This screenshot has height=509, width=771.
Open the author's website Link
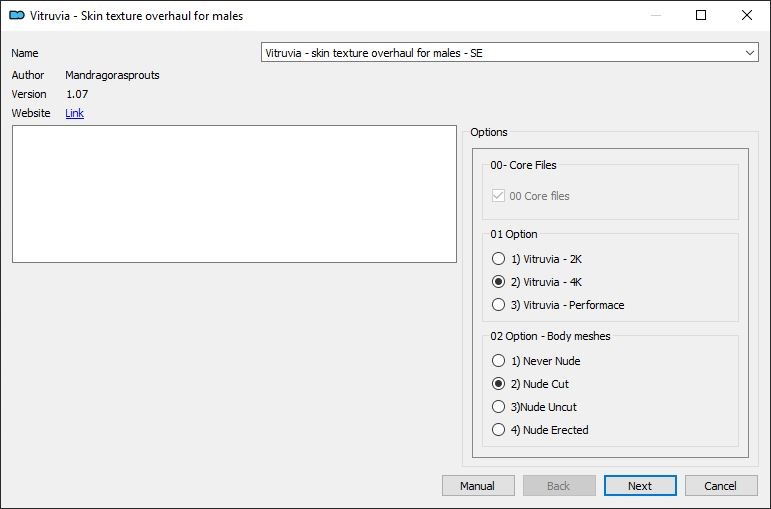pos(74,113)
